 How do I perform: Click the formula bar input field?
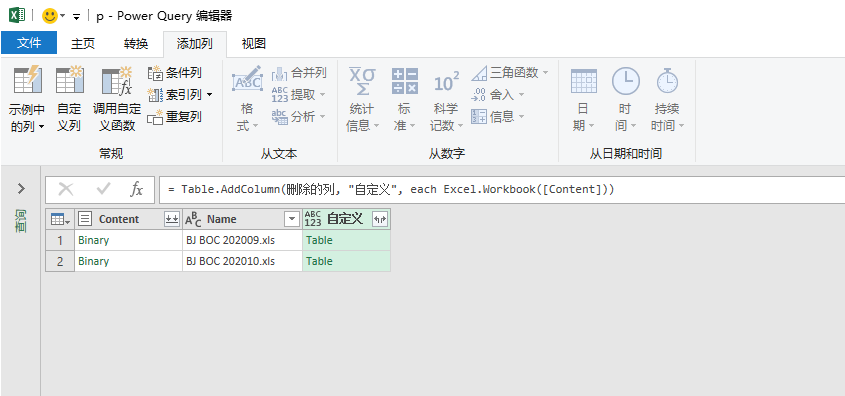(502, 190)
